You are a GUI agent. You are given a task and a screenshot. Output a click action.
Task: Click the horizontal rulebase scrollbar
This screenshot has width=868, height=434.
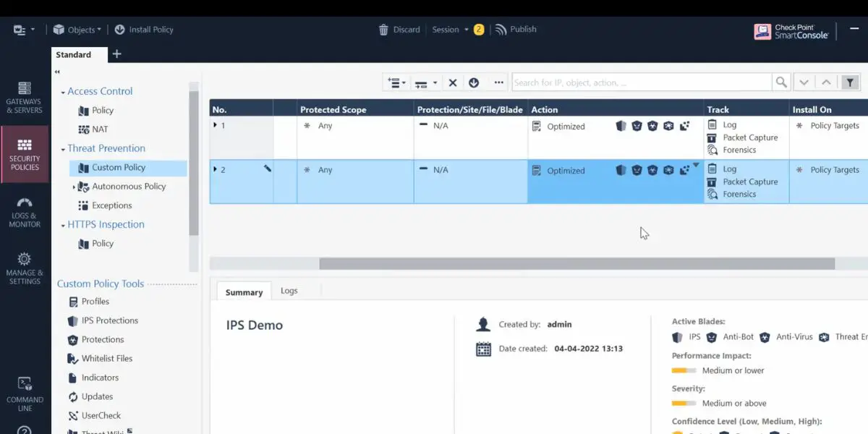576,264
